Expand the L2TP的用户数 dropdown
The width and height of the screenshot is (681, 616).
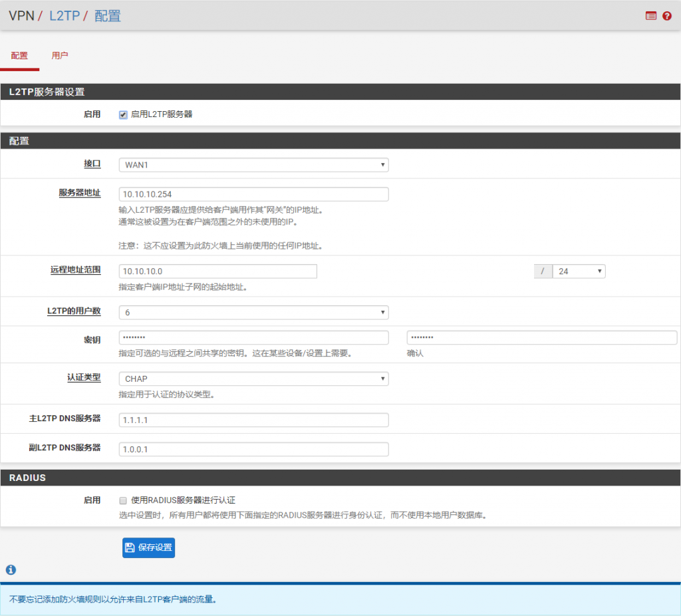(x=253, y=312)
